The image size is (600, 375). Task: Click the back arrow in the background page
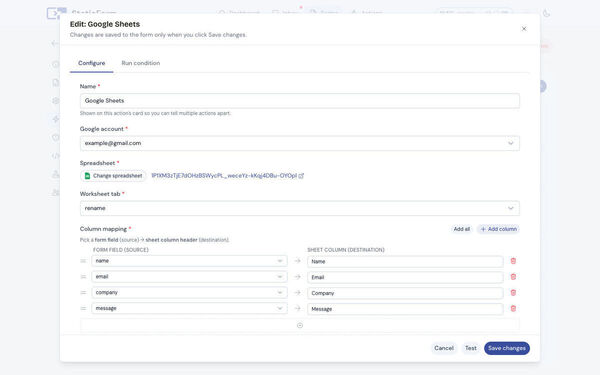pyautogui.click(x=54, y=43)
